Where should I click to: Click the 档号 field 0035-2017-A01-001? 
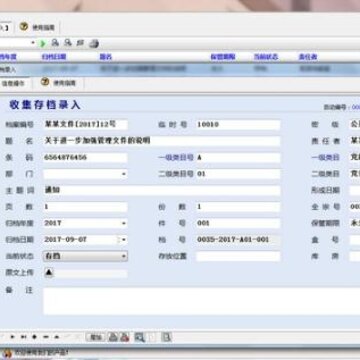click(238, 240)
